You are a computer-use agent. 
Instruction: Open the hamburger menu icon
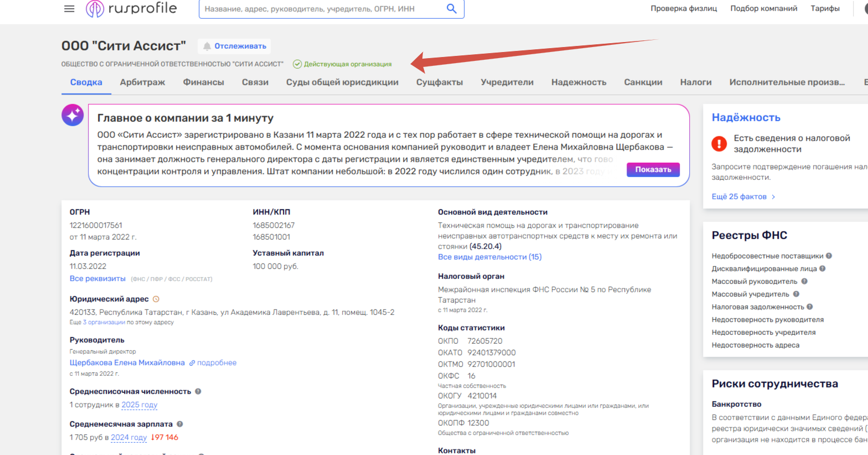point(69,9)
